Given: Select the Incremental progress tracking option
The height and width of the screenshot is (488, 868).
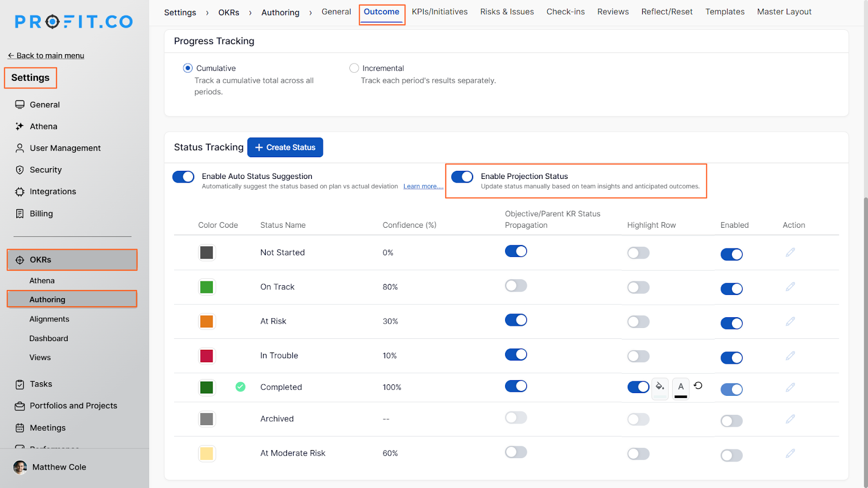Looking at the screenshot, I should click(x=354, y=68).
